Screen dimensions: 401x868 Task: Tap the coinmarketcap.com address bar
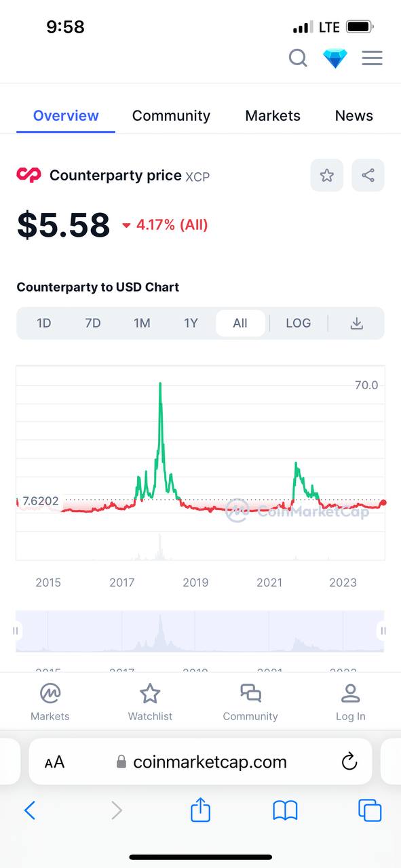[x=201, y=762]
